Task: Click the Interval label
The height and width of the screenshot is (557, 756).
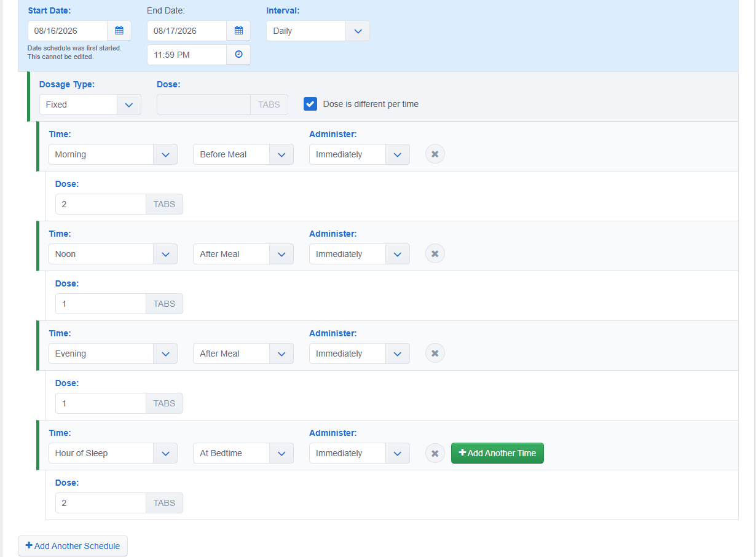Action: (x=283, y=10)
